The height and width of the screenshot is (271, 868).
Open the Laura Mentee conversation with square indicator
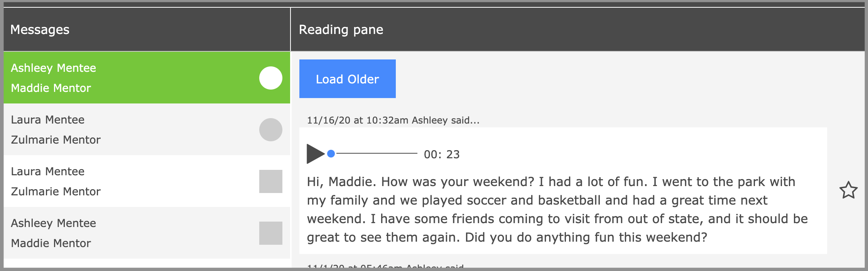point(116,181)
